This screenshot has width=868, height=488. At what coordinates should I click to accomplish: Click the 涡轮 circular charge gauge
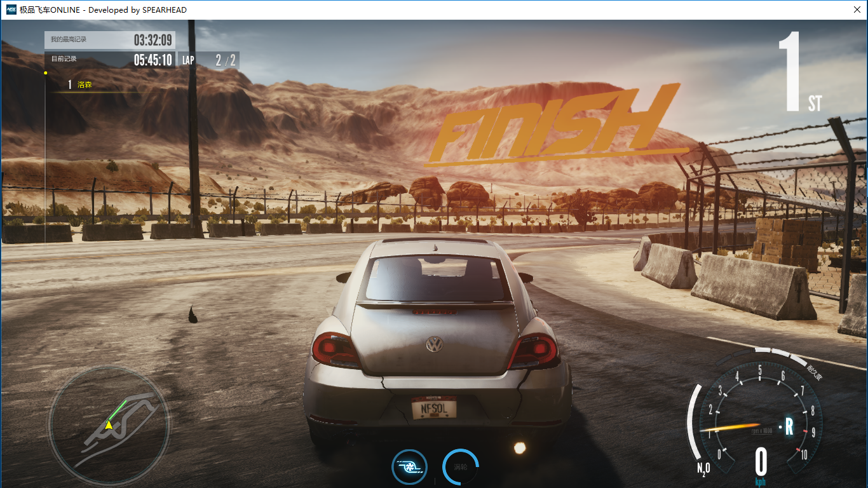click(461, 467)
